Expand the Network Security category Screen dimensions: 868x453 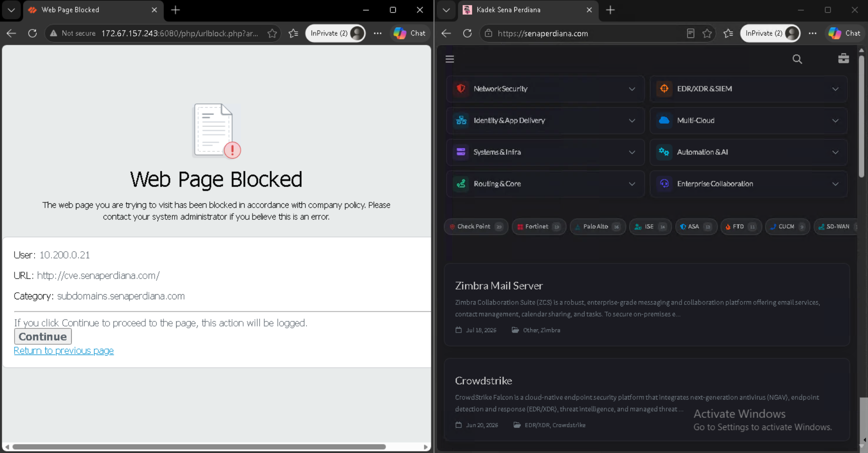(x=545, y=89)
